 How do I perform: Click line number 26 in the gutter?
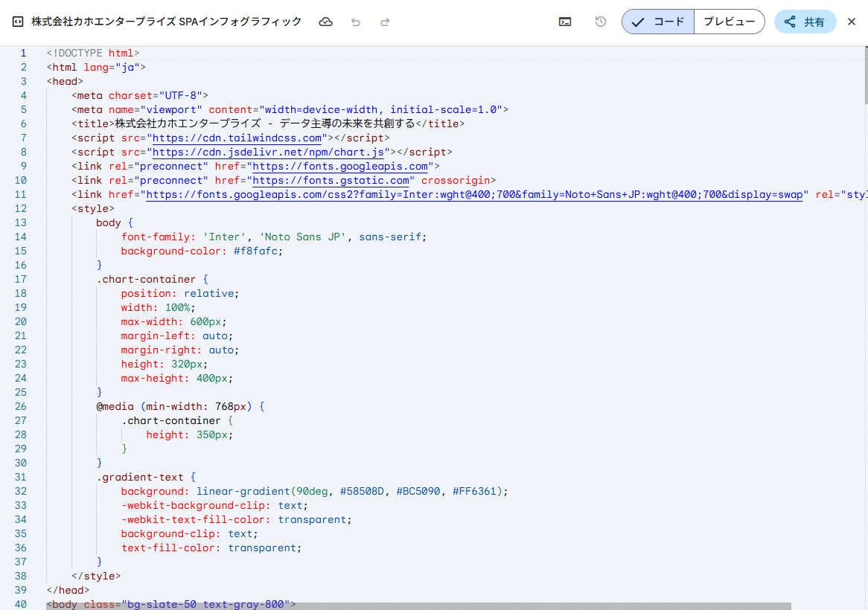click(x=20, y=406)
